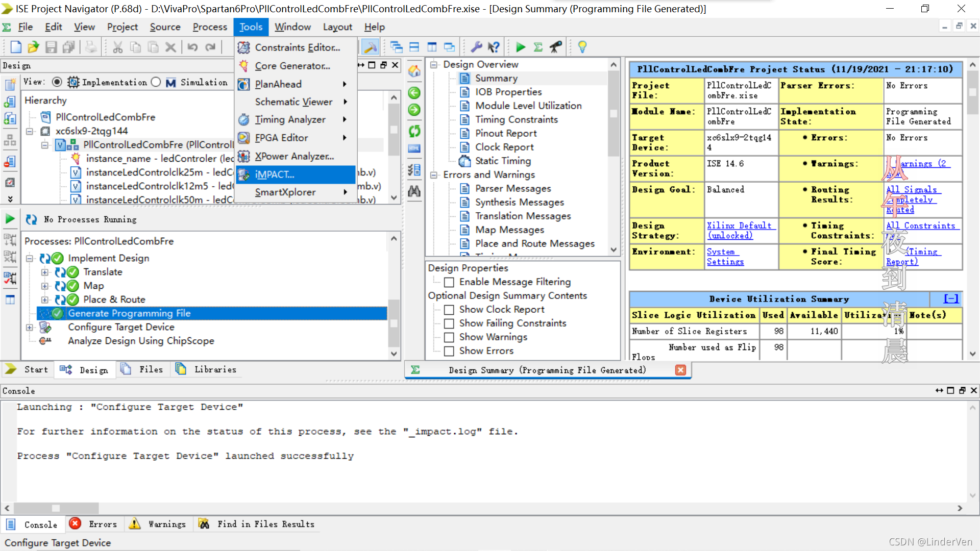Click the binoculars find icon
Screen dimensions: 980x551
(414, 191)
